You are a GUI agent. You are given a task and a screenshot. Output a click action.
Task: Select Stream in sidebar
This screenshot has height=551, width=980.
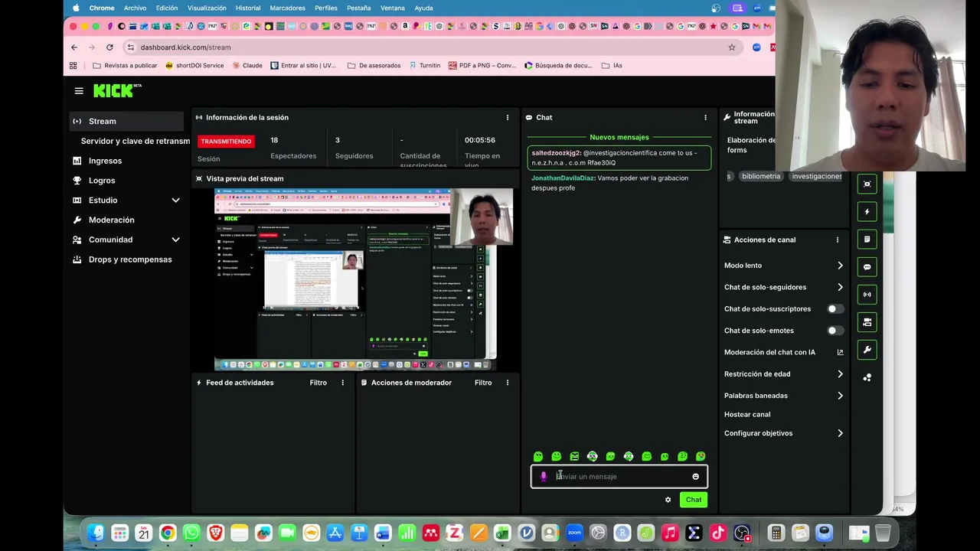click(126, 121)
